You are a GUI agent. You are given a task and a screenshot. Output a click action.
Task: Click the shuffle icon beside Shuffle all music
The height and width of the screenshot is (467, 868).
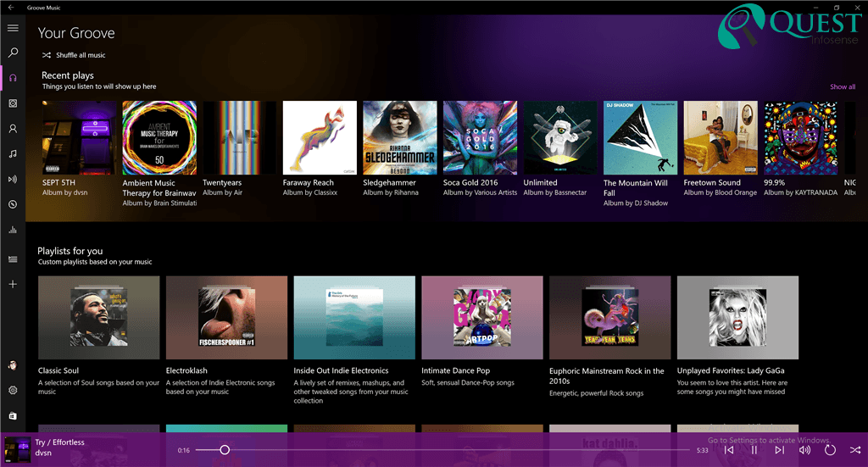coord(47,55)
